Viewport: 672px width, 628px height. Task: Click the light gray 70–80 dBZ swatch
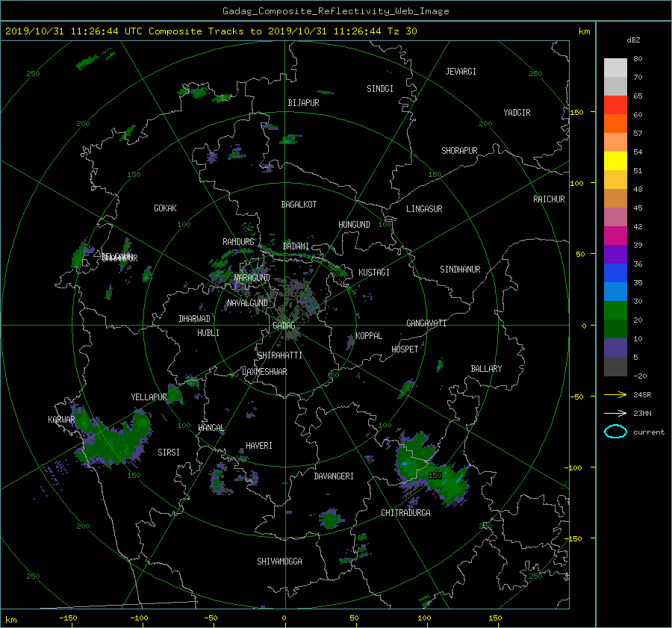coord(615,67)
